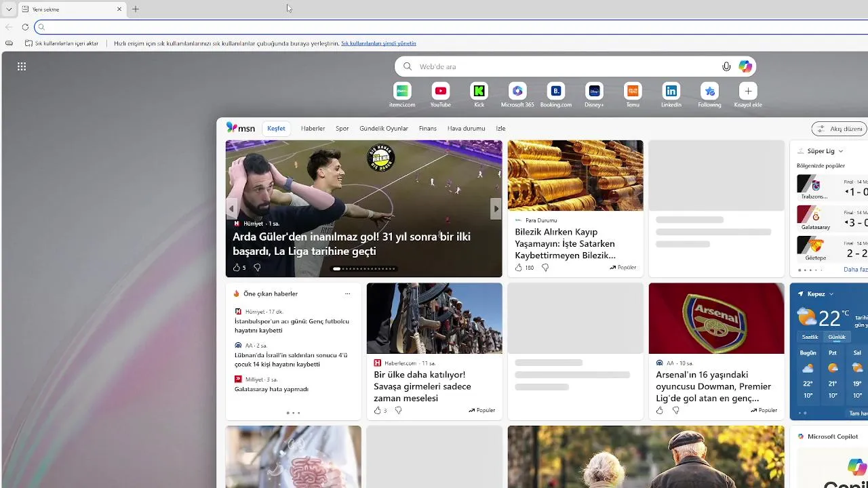Image resolution: width=868 pixels, height=488 pixels.
Task: Expand the Kepez location dropdown
Action: pos(831,294)
